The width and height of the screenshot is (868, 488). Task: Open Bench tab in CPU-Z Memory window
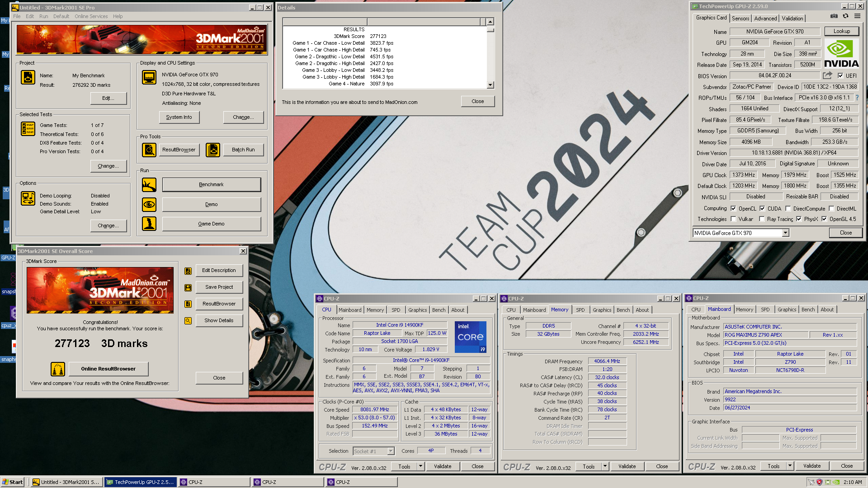[623, 310]
